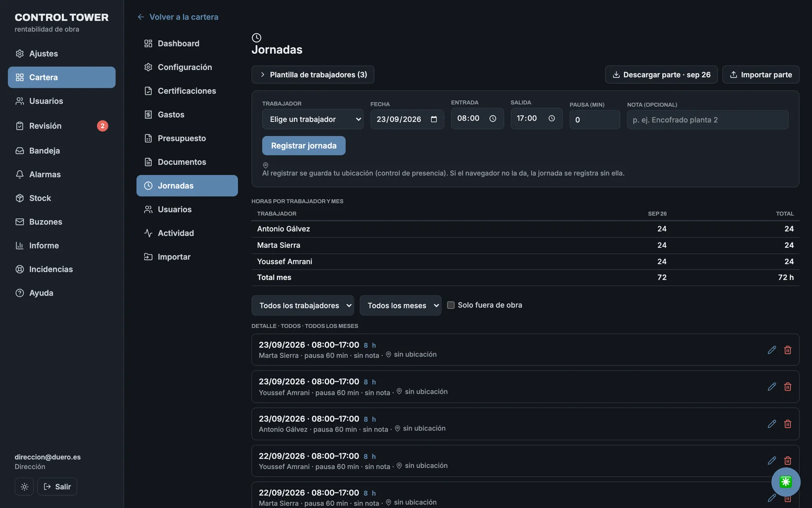The image size is (812, 508).
Task: Open clock picker icon in Entrada field
Action: click(493, 118)
